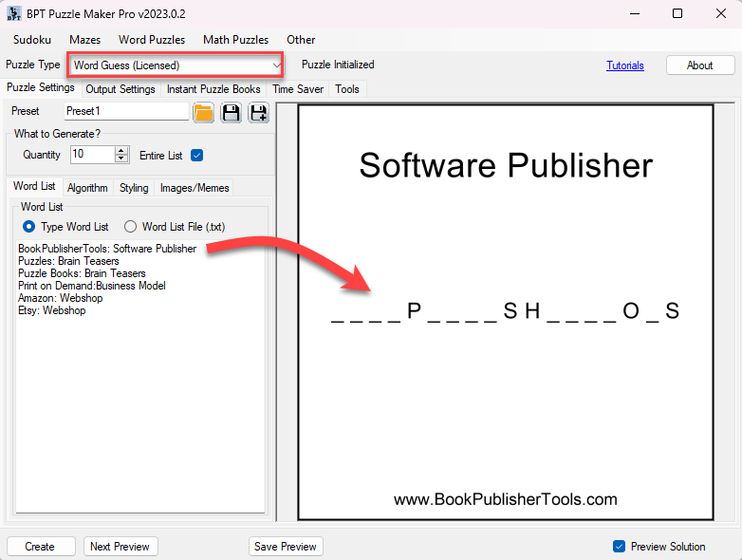Disable the Preview Solution checkbox

[x=619, y=547]
